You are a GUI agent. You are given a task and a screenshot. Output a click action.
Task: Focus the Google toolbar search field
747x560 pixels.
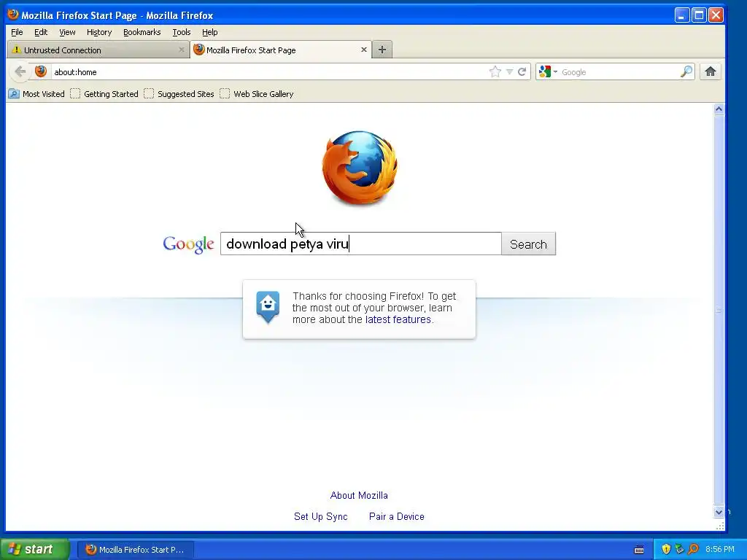619,72
